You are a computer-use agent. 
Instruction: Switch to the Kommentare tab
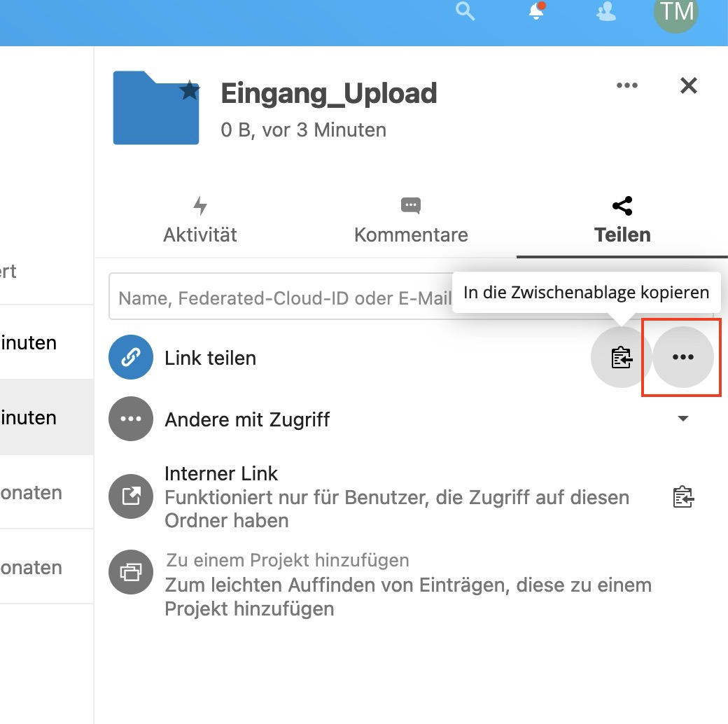tap(411, 221)
